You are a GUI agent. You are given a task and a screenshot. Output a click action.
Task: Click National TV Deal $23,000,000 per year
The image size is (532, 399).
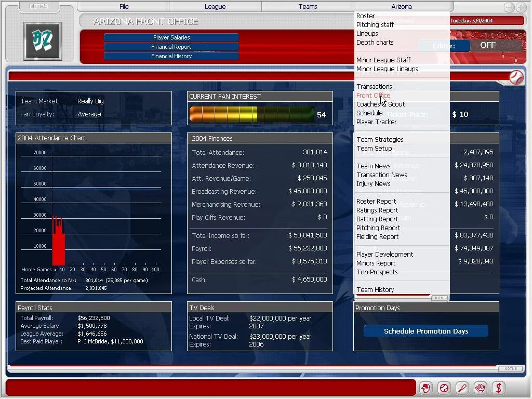pyautogui.click(x=280, y=336)
